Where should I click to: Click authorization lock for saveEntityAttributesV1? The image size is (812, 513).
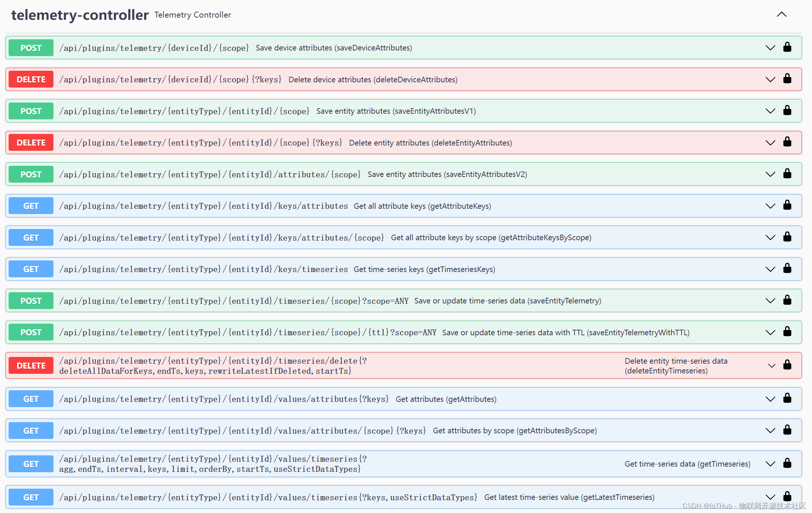pyautogui.click(x=787, y=110)
